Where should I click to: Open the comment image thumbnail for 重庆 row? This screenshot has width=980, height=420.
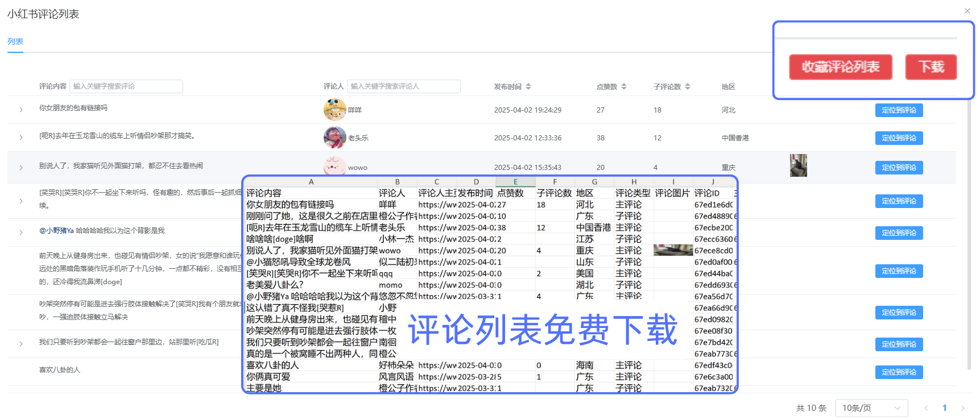[x=798, y=165]
